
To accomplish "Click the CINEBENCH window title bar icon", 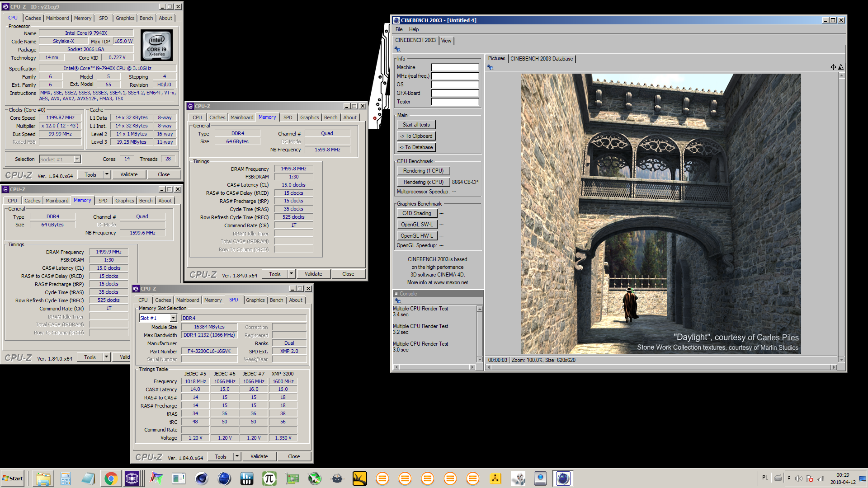I will click(x=396, y=20).
